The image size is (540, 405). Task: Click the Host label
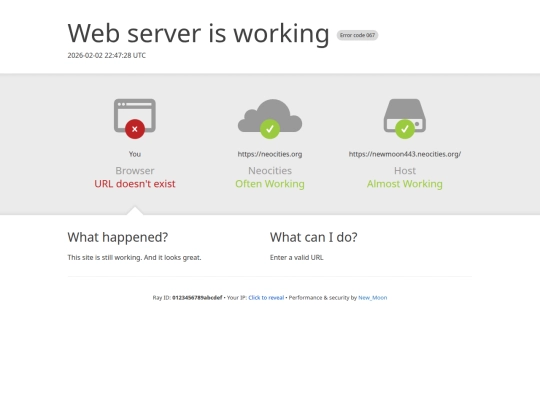tap(405, 170)
